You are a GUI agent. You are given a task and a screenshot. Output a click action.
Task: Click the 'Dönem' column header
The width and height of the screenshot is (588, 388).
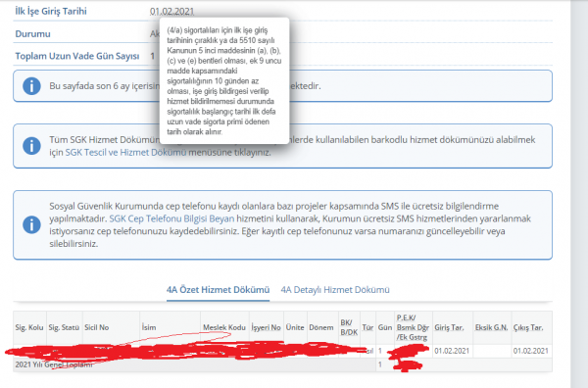321,327
